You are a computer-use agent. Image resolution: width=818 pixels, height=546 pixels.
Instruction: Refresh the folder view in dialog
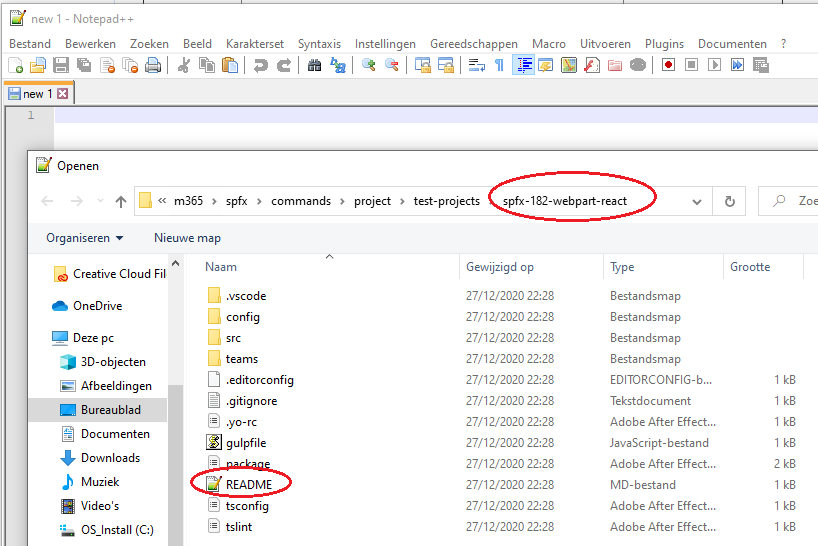click(x=730, y=201)
